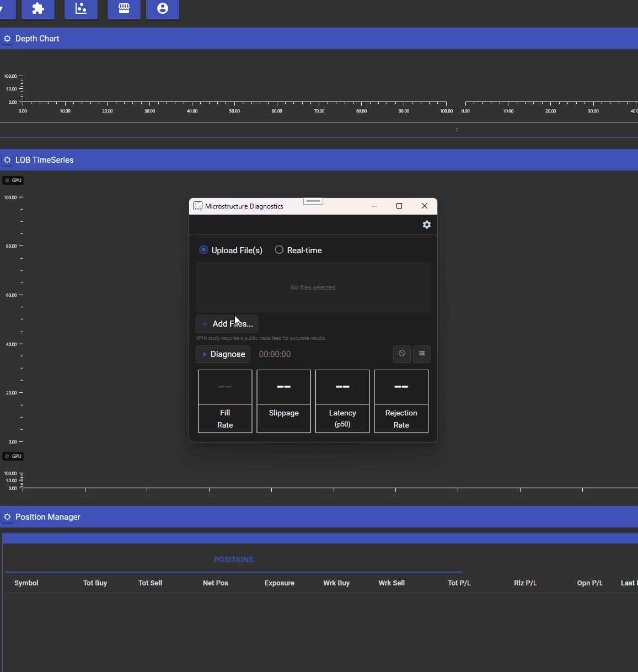Maximize the Microstructure Diagnostics window
The width and height of the screenshot is (638, 672).
pos(399,206)
